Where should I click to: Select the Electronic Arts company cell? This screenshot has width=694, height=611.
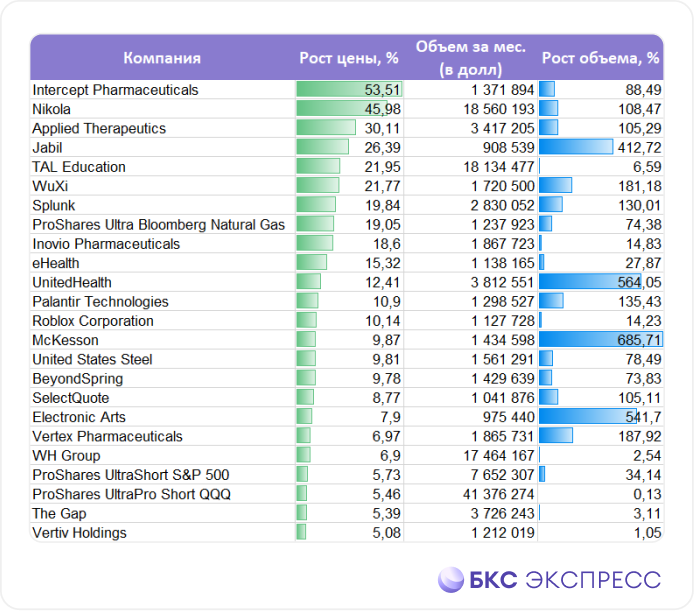162,417
